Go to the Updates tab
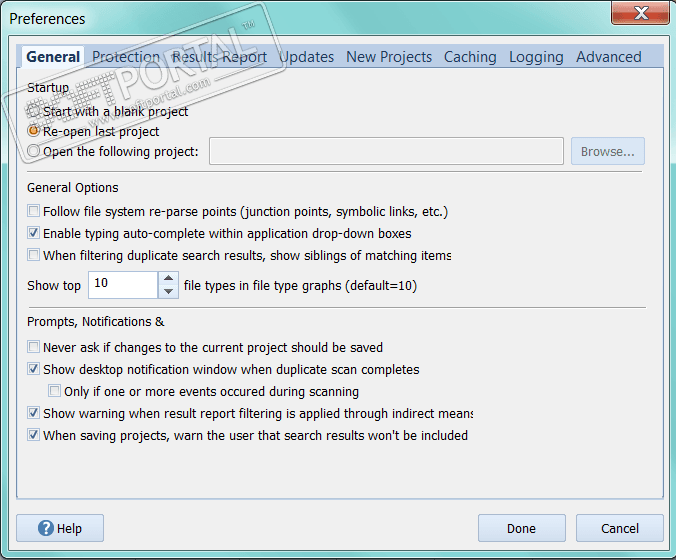This screenshot has width=676, height=560. click(x=306, y=57)
